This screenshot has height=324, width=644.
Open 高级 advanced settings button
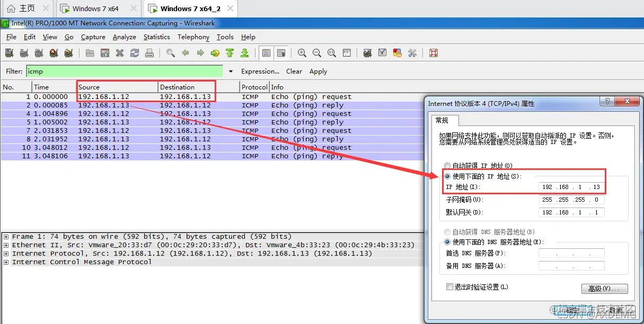pos(605,289)
